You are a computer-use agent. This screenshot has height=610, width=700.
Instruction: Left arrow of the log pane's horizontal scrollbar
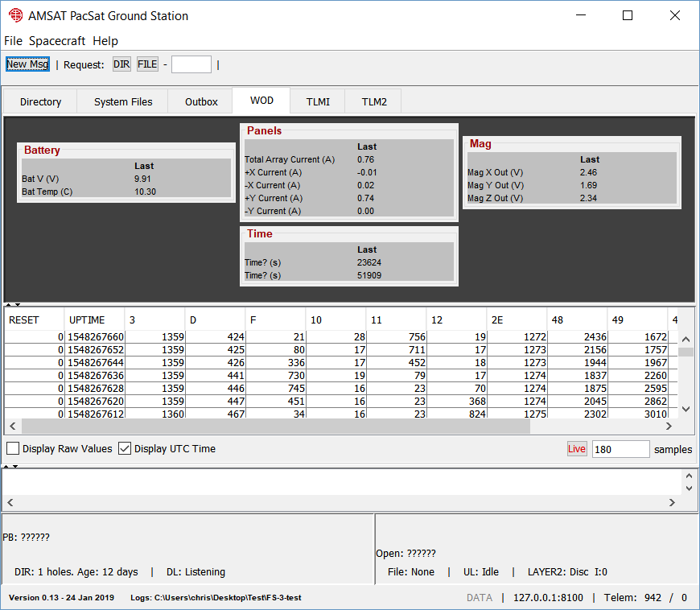point(10,502)
